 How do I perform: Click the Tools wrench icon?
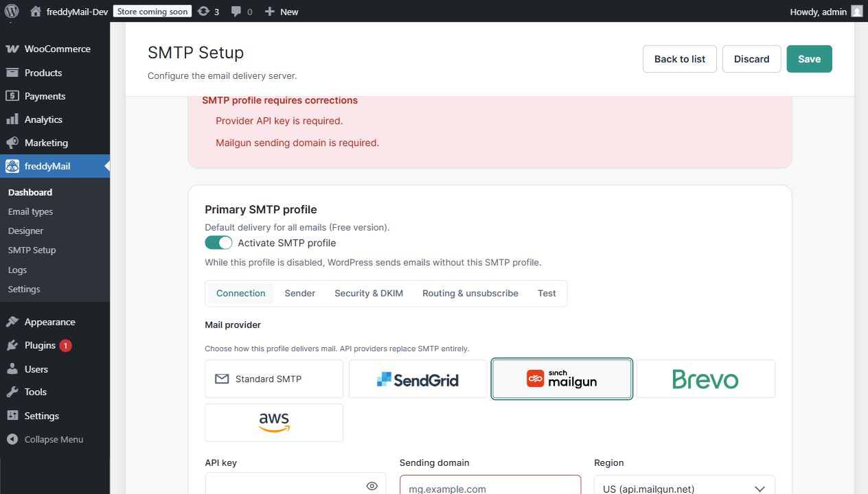(x=12, y=392)
